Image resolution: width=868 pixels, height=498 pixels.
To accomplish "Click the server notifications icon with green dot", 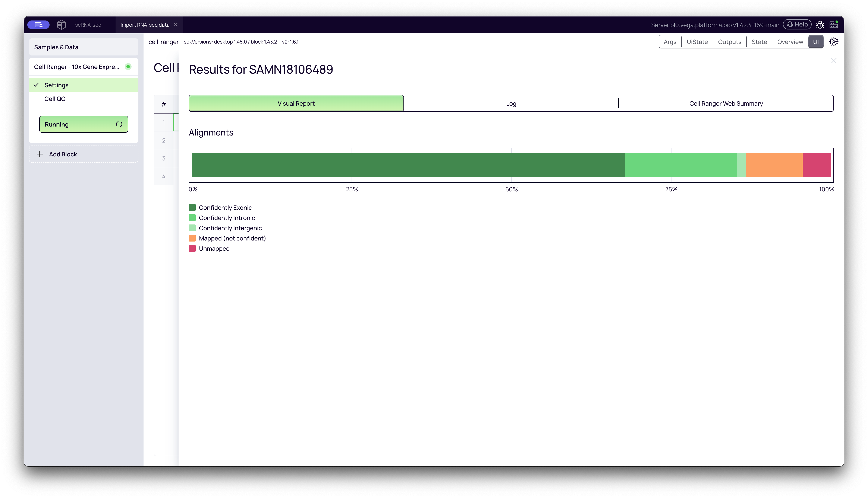I will [x=834, y=24].
